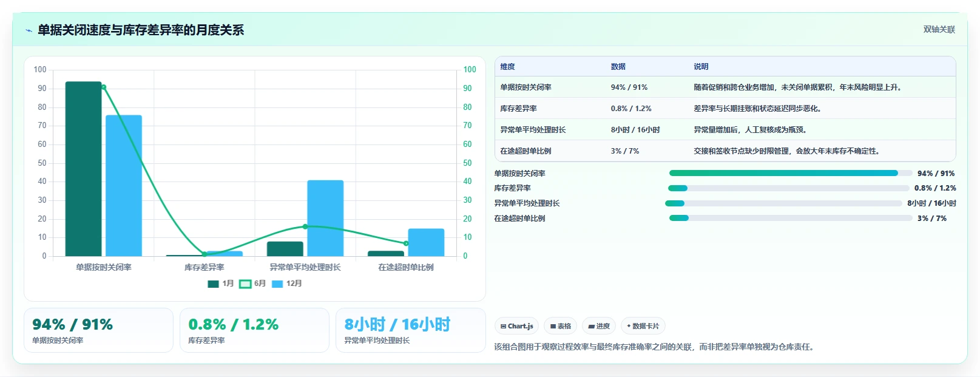Click the Chart.js tag icon

(503, 326)
